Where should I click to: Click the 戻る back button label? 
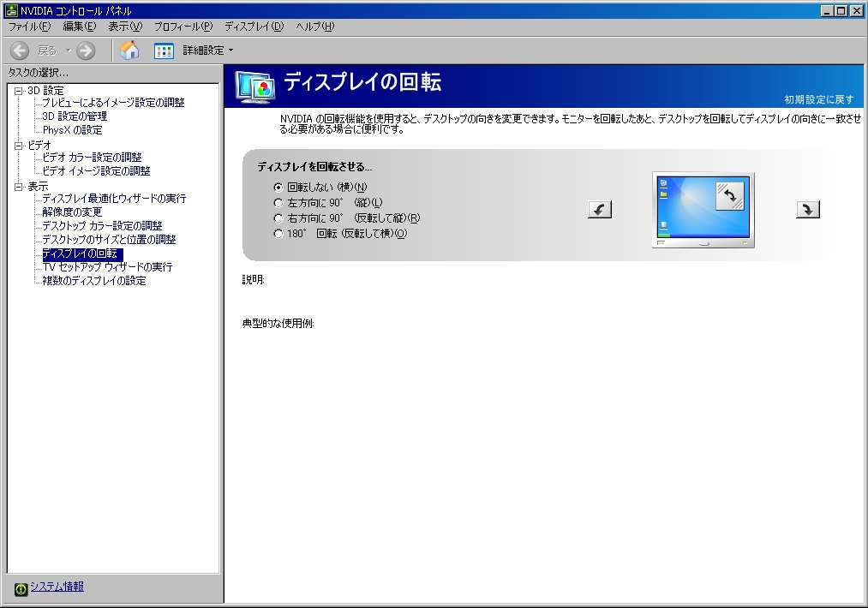pyautogui.click(x=47, y=51)
